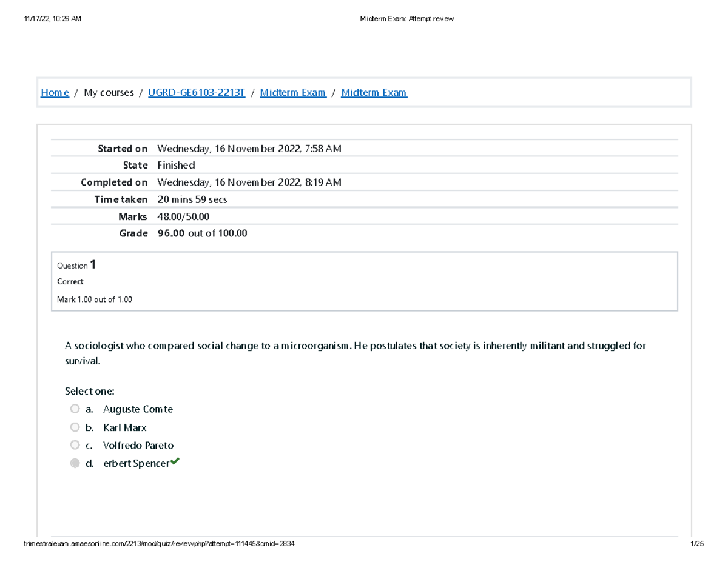Click the Time taken value 20 mins 59 secs

(192, 199)
